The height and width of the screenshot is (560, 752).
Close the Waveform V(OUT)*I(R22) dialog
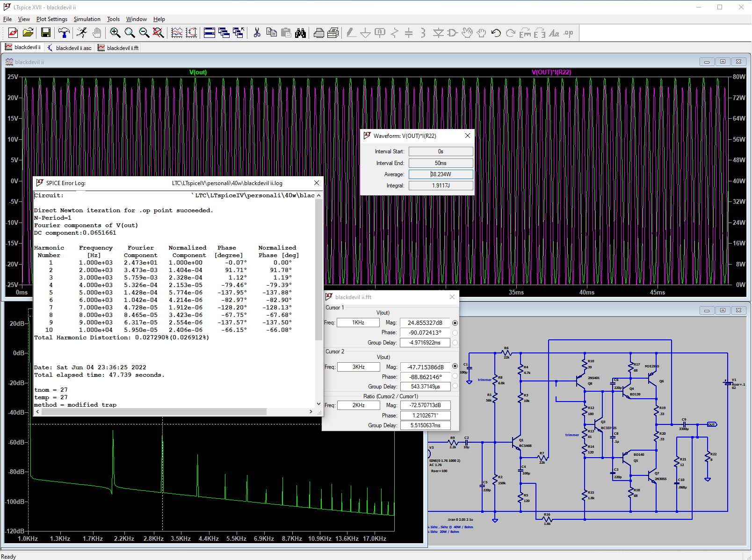pos(468,136)
